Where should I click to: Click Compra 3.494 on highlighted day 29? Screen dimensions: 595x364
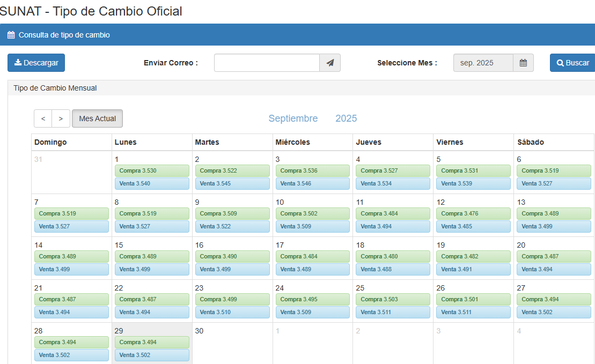point(152,342)
